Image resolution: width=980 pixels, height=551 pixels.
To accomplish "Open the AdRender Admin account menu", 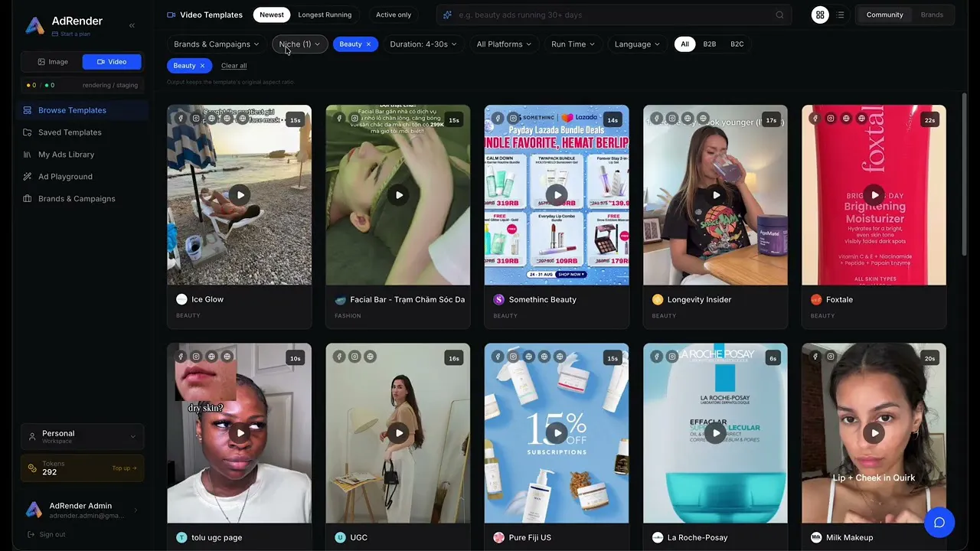I will click(x=83, y=510).
